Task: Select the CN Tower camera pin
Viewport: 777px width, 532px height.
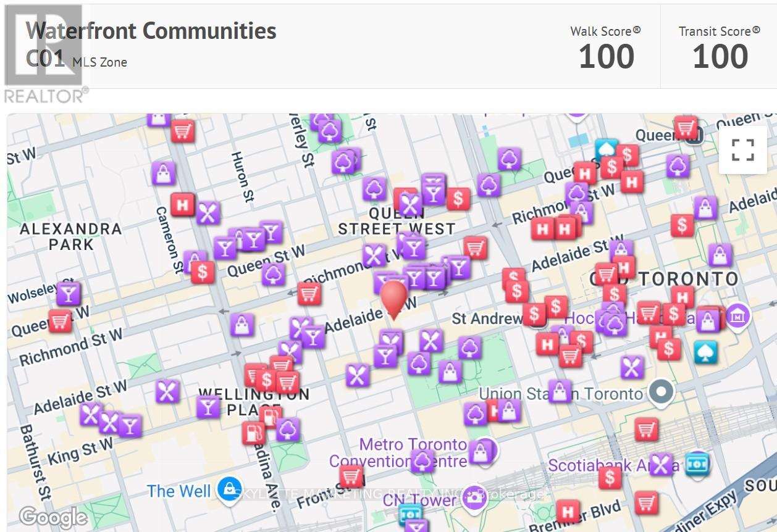Action: tap(474, 497)
